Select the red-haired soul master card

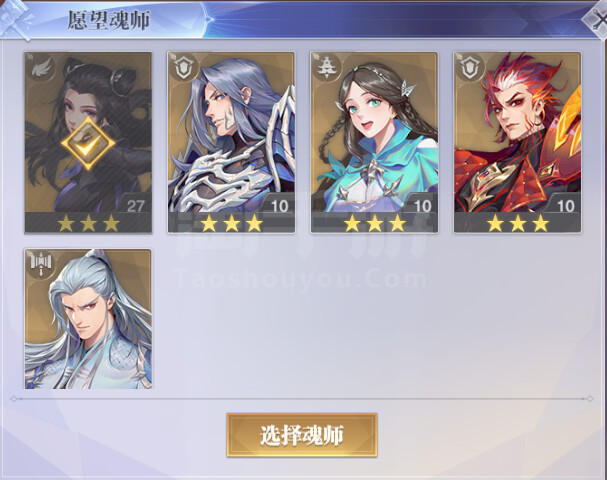(x=518, y=142)
